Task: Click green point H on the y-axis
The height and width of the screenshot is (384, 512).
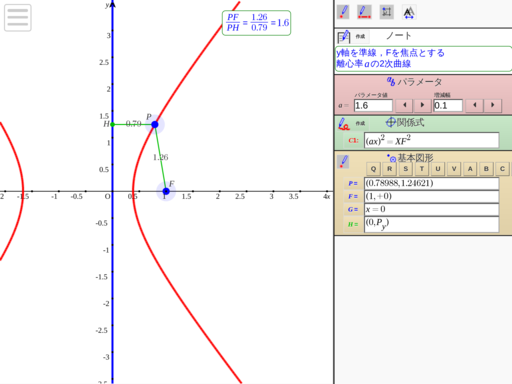Action: pyautogui.click(x=113, y=124)
